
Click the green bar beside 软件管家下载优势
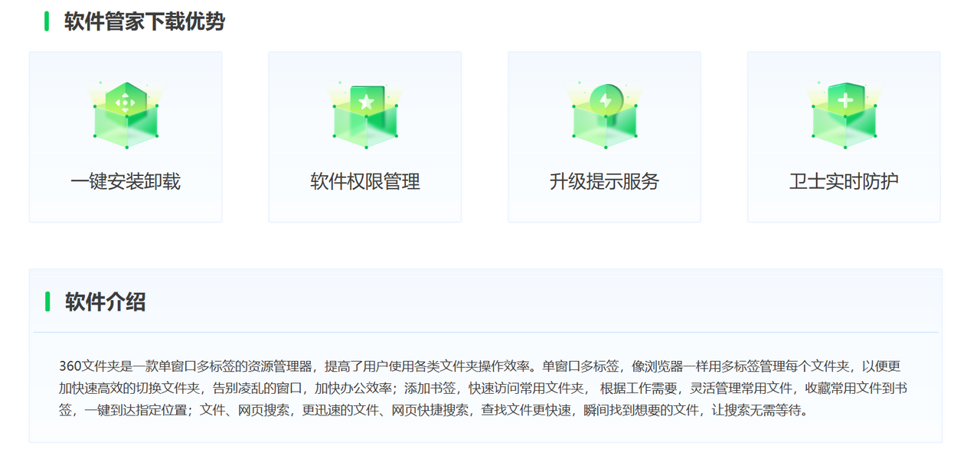(x=47, y=22)
